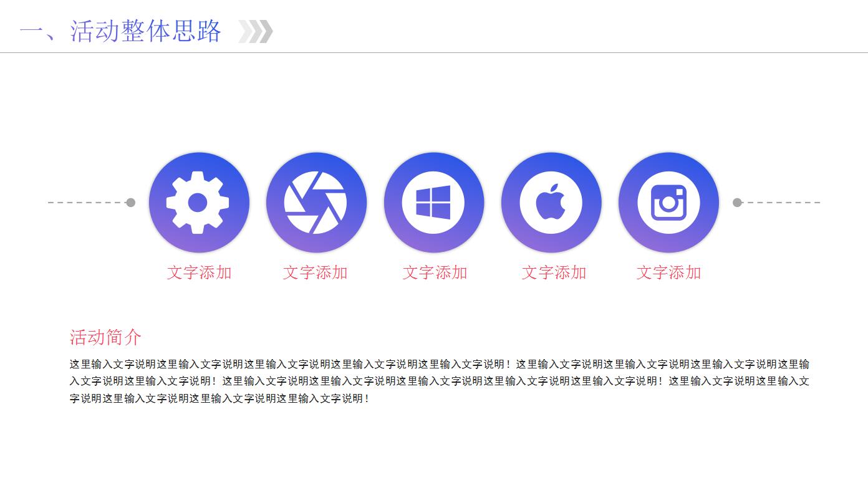The height and width of the screenshot is (490, 868).
Task: Select the Windows logo circle icon
Action: [x=434, y=202]
